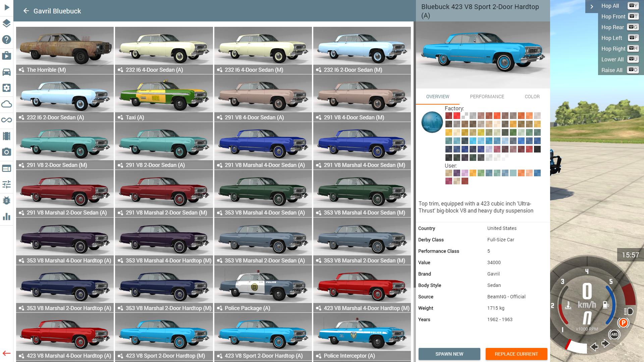
Task: Open the cloud environment icon
Action: [x=7, y=104]
